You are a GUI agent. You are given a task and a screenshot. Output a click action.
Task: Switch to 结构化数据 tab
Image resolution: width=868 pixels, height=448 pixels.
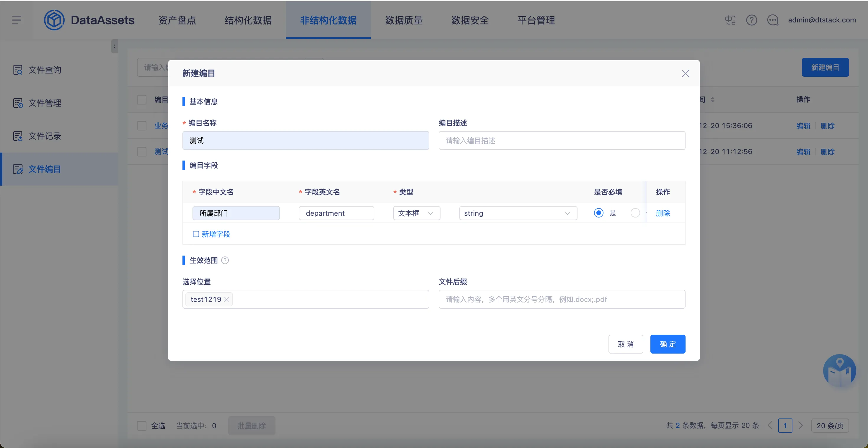click(x=248, y=20)
